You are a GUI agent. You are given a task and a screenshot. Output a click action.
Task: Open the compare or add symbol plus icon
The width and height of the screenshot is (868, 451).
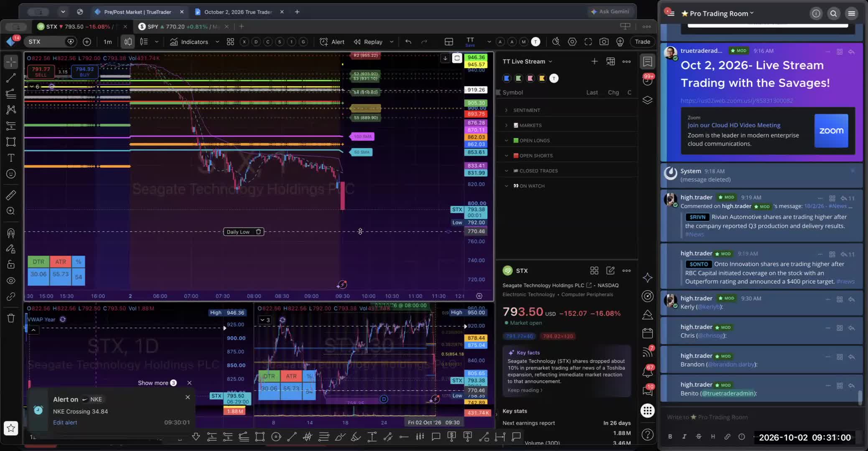point(87,42)
